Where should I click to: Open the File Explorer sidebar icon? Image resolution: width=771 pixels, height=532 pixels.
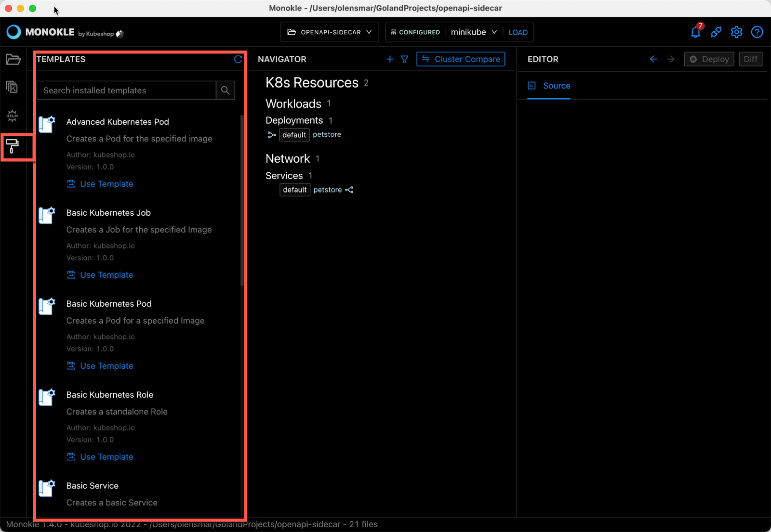[x=13, y=59]
